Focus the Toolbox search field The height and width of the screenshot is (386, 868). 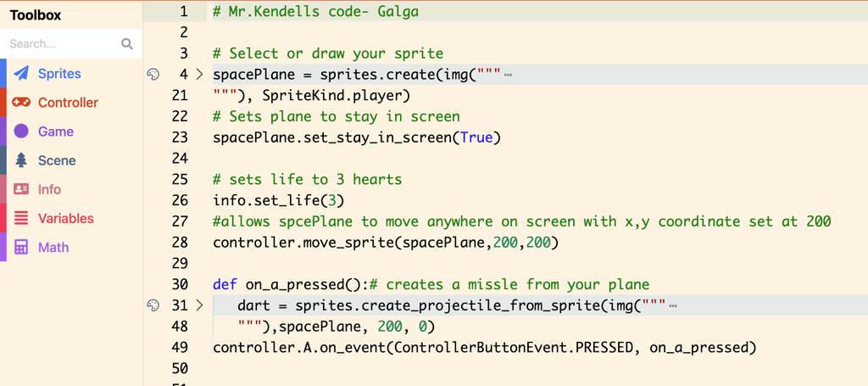[61, 44]
